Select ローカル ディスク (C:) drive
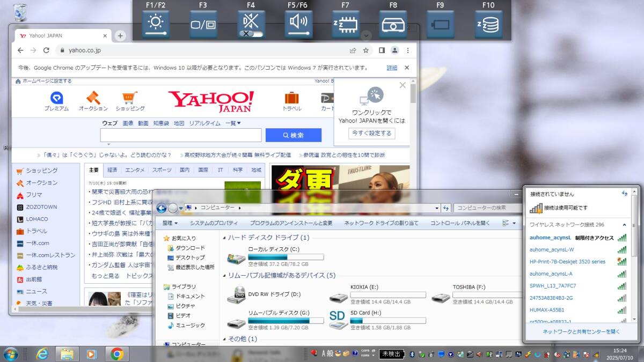The height and width of the screenshot is (362, 644). [275, 257]
